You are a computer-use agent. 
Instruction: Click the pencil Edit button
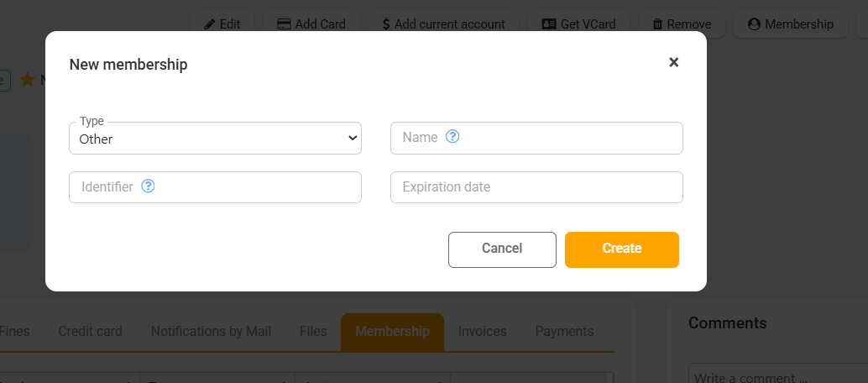[x=222, y=24]
